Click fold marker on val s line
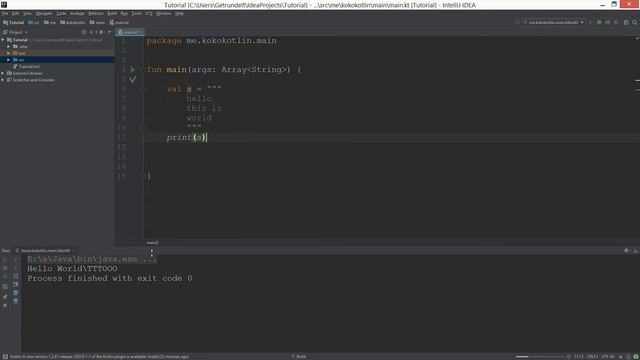This screenshot has width=640, height=360. [143, 89]
